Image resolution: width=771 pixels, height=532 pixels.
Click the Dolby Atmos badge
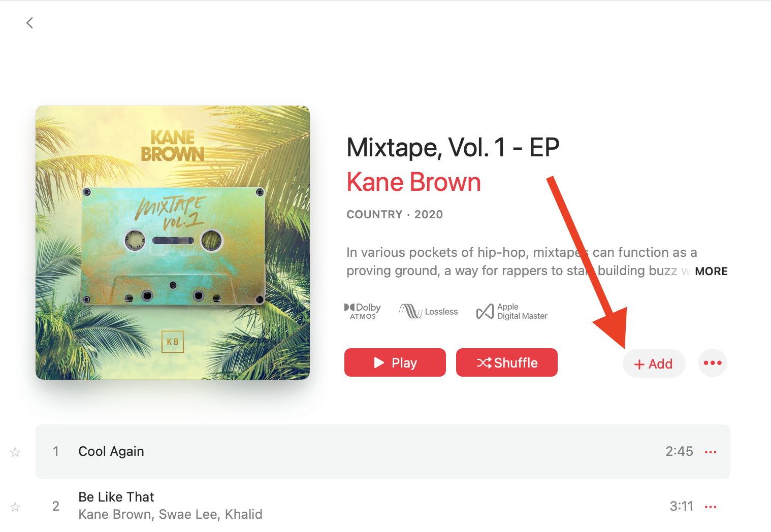pos(362,311)
